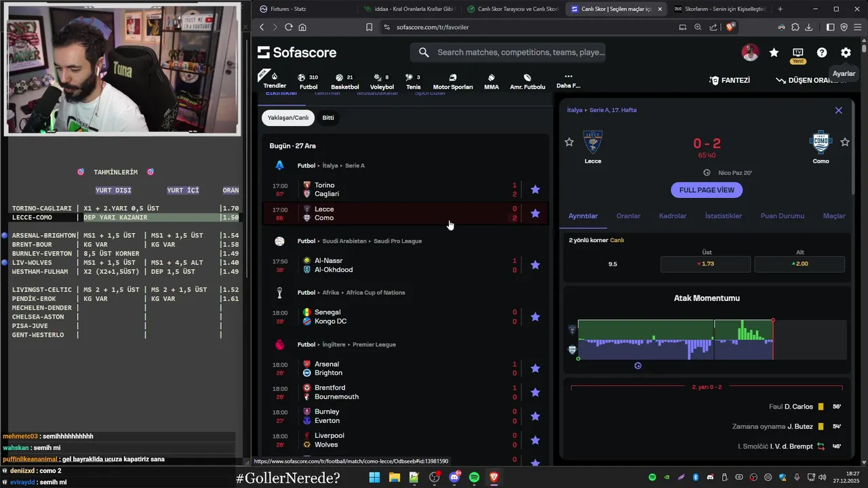Screen dimensions: 868x488
Task: Unfavorite the Burnley-Everton match star
Action: pos(535,416)
